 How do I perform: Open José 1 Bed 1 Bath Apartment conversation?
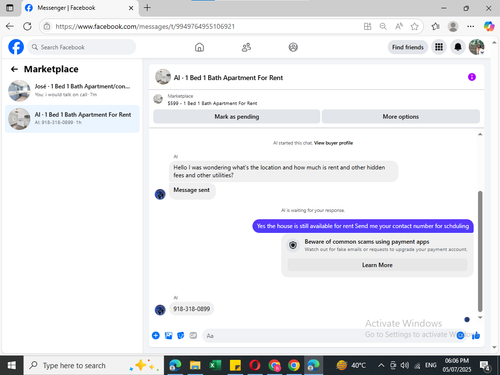[x=72, y=90]
